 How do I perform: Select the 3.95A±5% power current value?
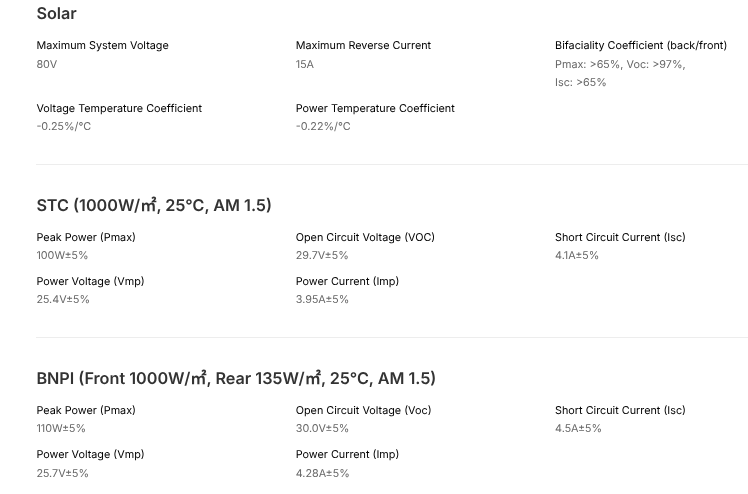tap(322, 300)
